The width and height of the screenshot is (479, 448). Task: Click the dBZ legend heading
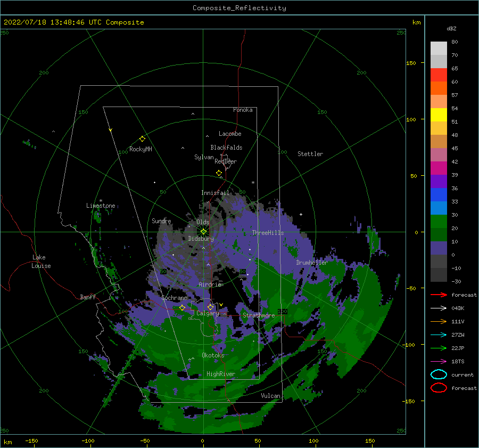pos(451,28)
